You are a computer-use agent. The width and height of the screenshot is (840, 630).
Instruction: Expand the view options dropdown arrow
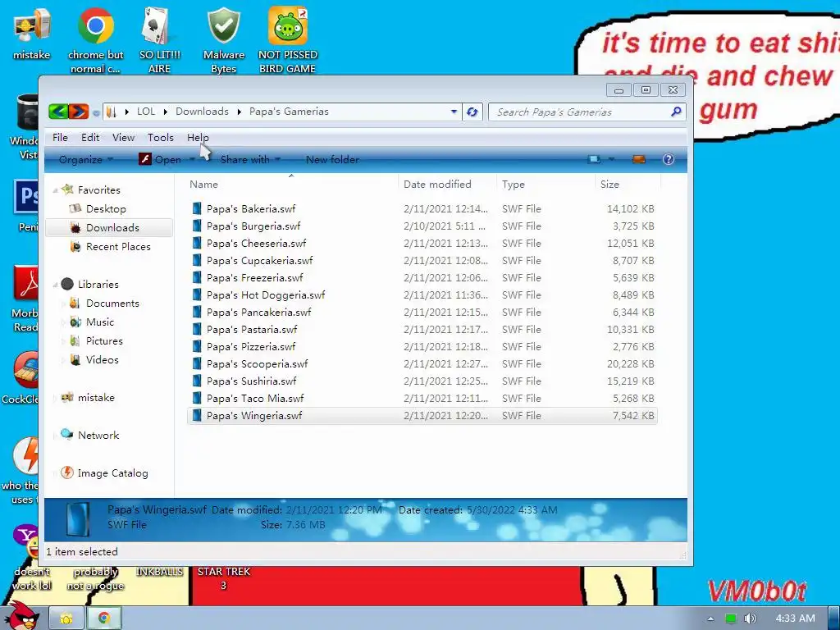tap(611, 160)
